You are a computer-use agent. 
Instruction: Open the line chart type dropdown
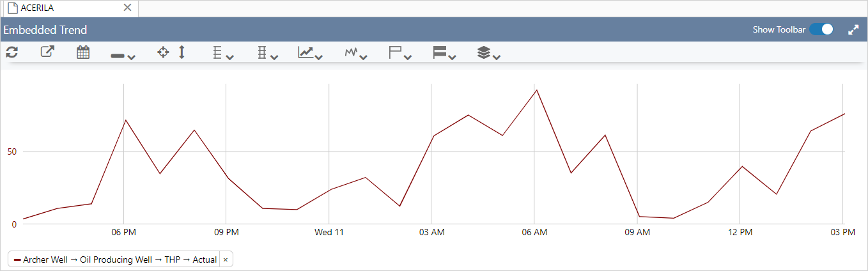click(310, 53)
